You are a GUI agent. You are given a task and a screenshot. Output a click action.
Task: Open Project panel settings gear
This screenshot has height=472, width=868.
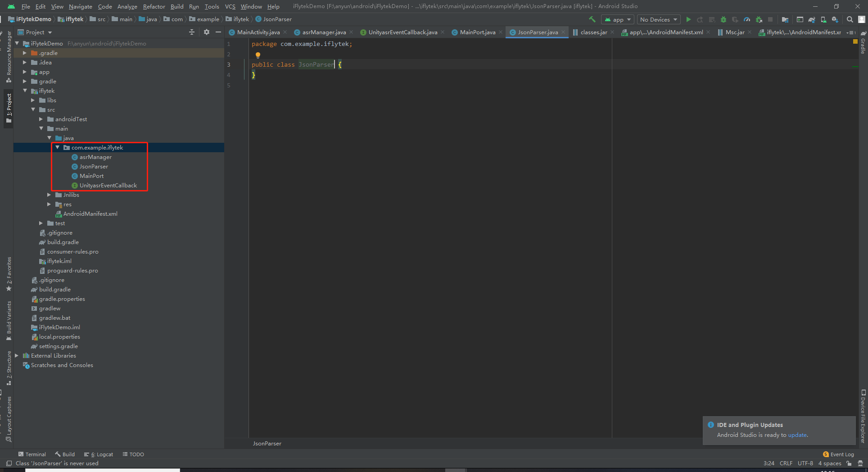click(207, 32)
